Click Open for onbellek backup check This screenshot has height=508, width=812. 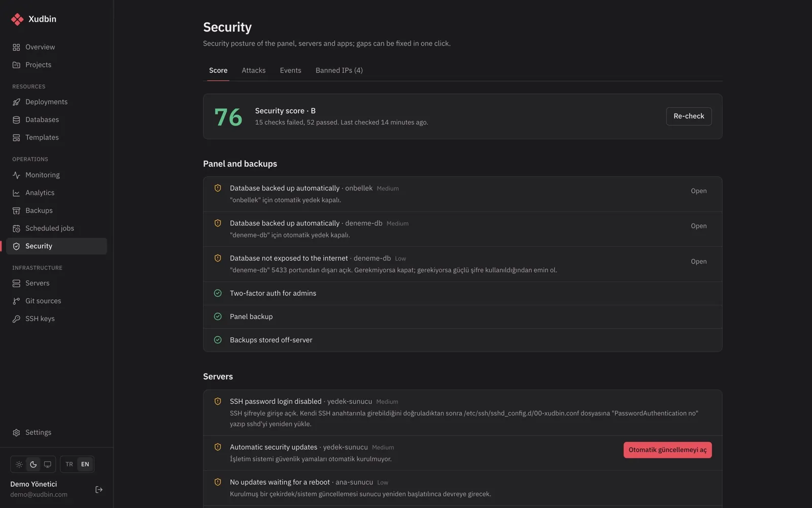coord(698,191)
